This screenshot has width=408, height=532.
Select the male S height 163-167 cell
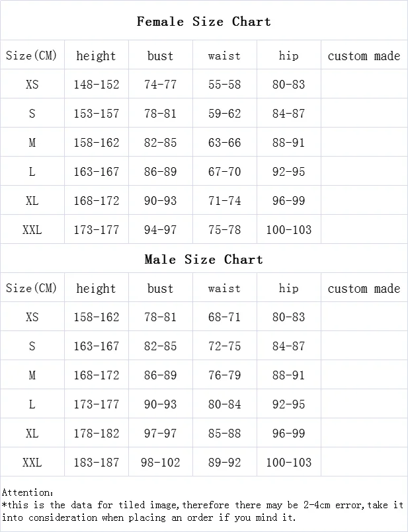97,346
